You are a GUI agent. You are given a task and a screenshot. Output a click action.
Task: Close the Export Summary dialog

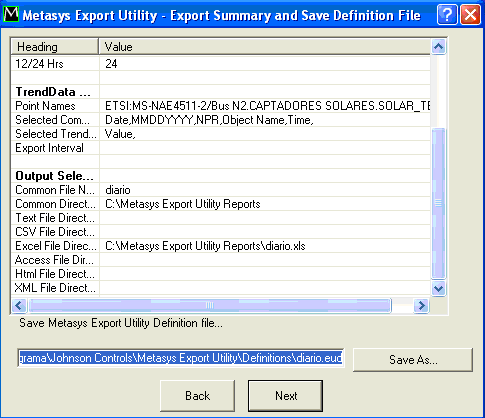pos(470,15)
